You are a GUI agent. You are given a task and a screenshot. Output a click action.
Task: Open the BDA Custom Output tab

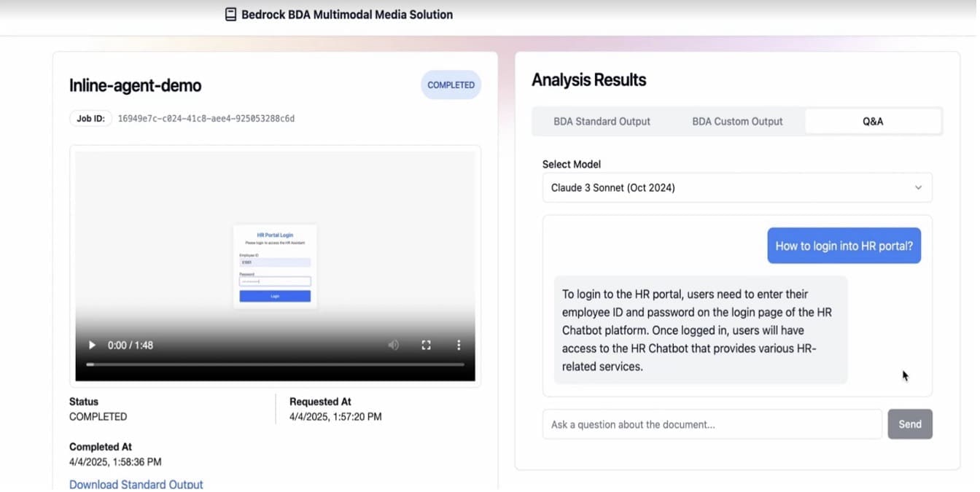[x=737, y=122]
